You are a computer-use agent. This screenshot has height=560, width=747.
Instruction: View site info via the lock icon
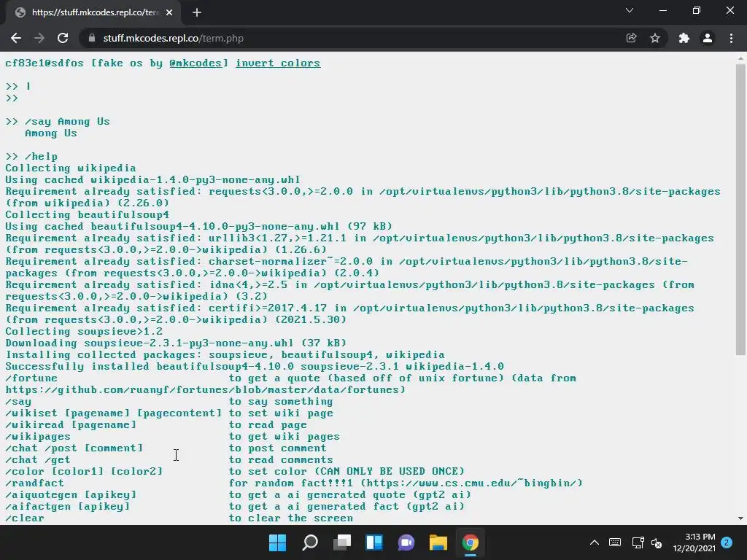point(92,38)
